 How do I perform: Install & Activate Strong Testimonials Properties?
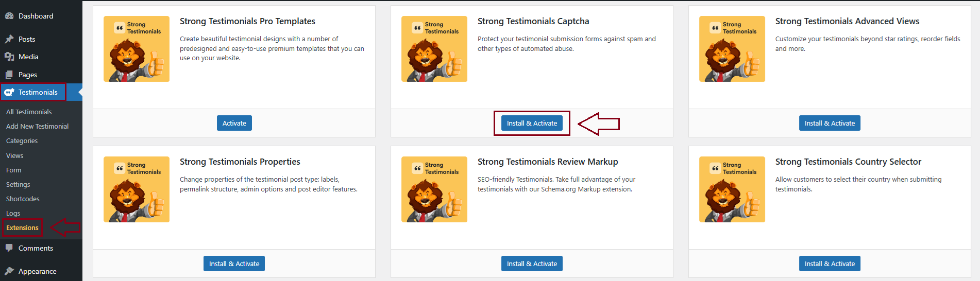(x=234, y=264)
